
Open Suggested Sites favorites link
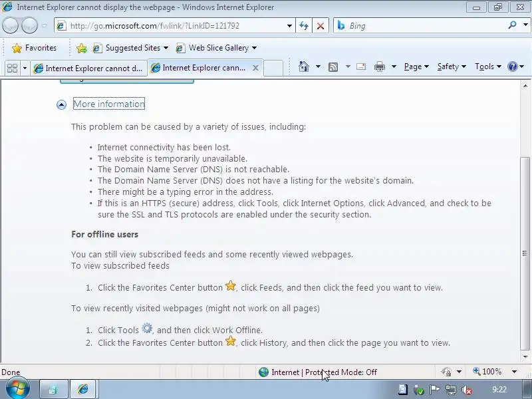point(127,48)
